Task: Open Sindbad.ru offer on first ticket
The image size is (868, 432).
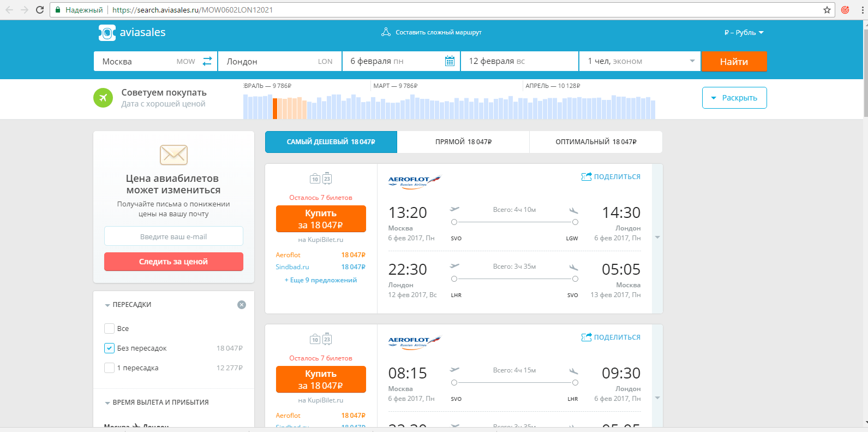Action: 321,267
